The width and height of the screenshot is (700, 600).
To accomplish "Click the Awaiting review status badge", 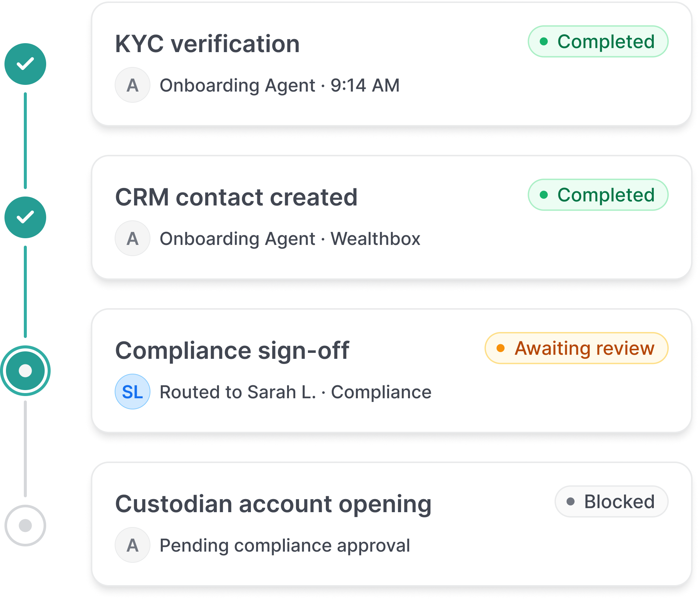I will pos(576,348).
